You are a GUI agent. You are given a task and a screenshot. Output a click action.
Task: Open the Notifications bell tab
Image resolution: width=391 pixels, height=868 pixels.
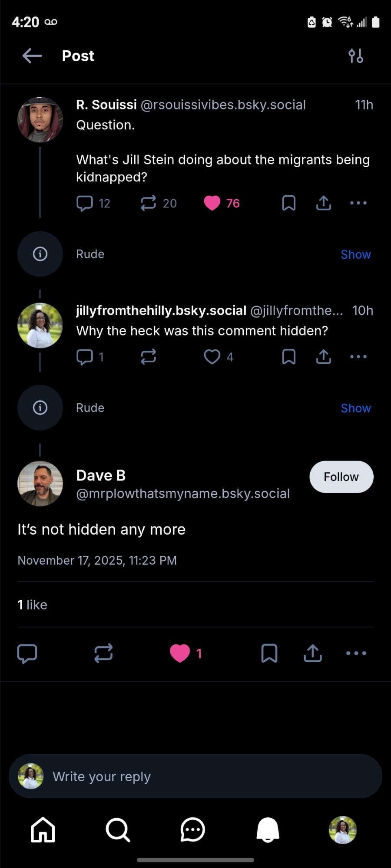[x=268, y=830]
